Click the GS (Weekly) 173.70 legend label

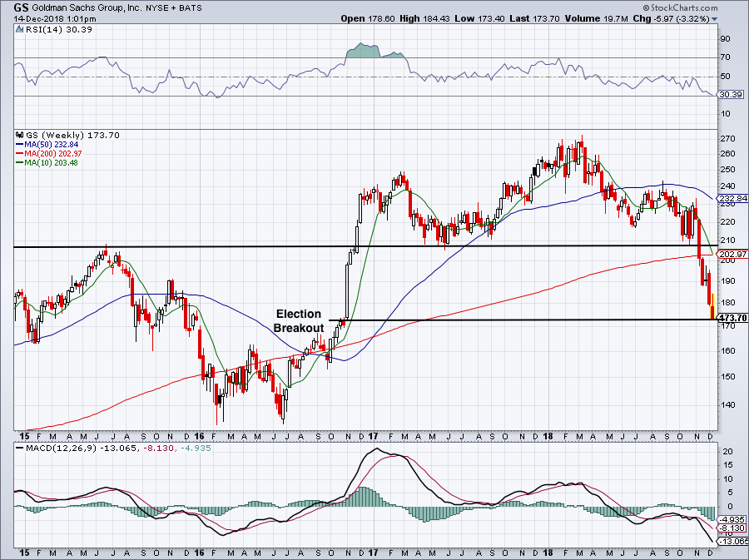coord(72,135)
